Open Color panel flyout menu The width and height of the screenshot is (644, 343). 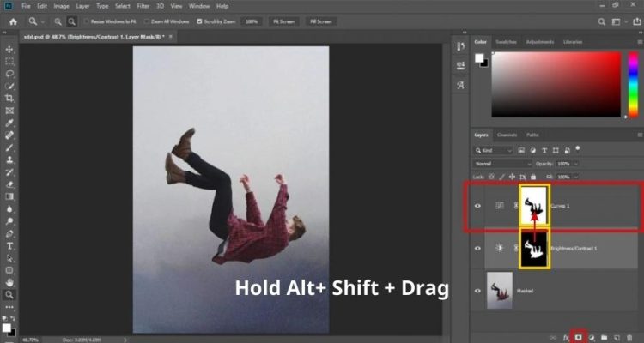(640, 42)
